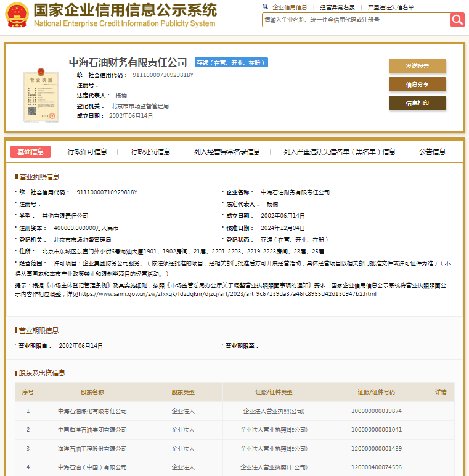Image resolution: width=469 pixels, height=476 pixels.
Task: Switch to the 基础信息 tab
Action: [30, 152]
